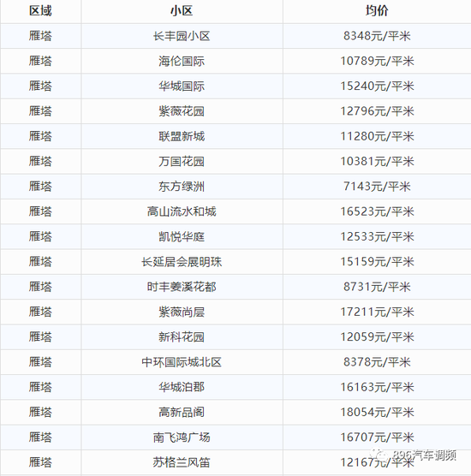Select the 时丰姜溪花都 cell

(x=182, y=287)
